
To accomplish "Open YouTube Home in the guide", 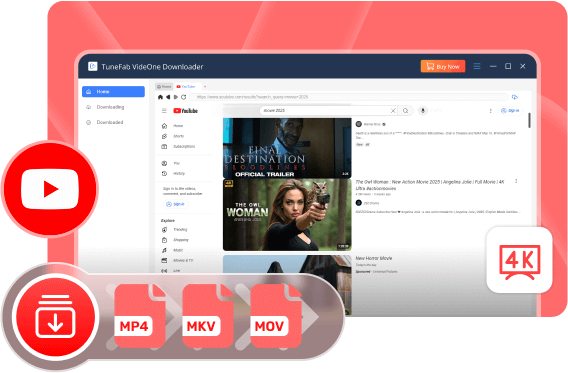I will pyautogui.click(x=173, y=126).
